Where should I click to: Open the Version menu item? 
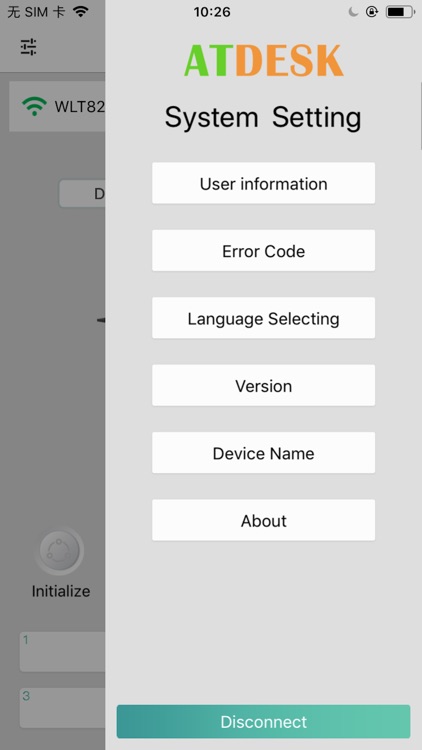[263, 386]
